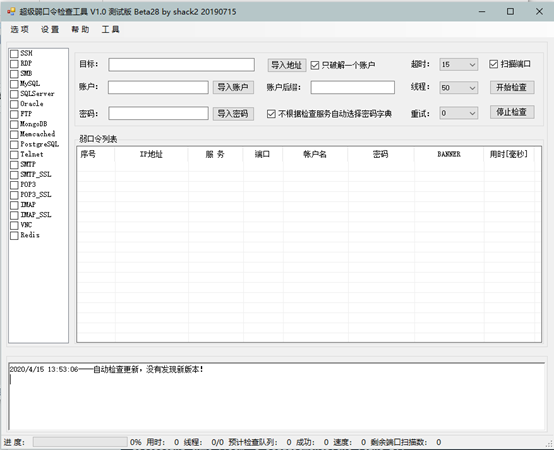Tick the POP3 checkbox
This screenshot has width=554, height=450.
(x=14, y=185)
